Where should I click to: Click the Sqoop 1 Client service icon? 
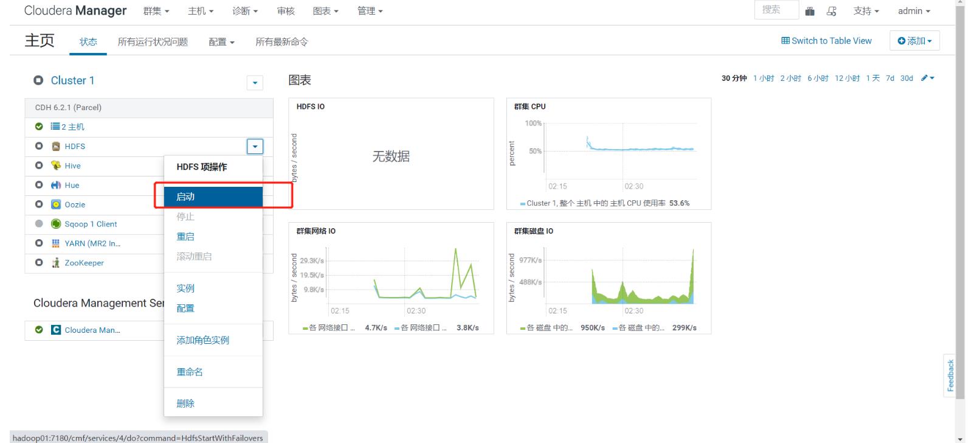click(56, 224)
